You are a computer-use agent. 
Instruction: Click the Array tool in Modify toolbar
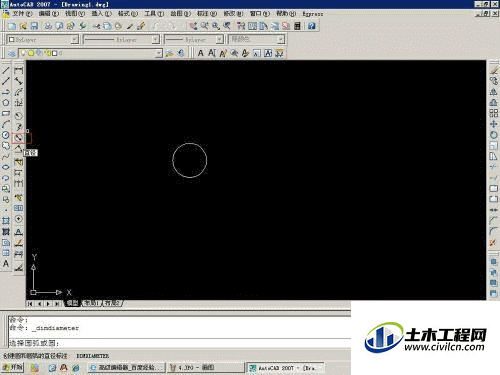(x=494, y=113)
